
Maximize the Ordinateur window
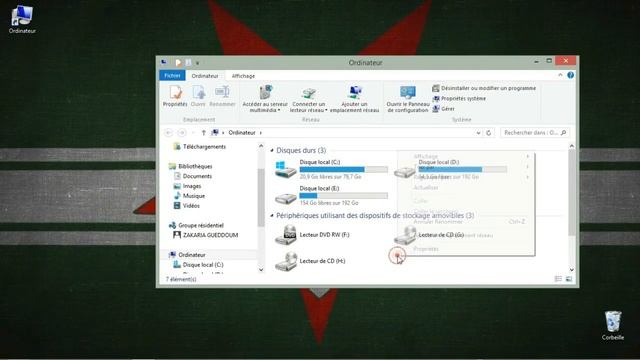549,61
